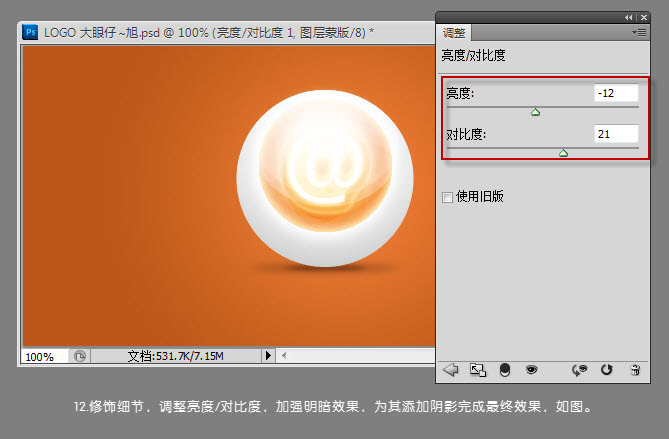Collapse adjustments panel double-arrow icon
Image resolution: width=669 pixels, height=439 pixels.
pyautogui.click(x=628, y=17)
